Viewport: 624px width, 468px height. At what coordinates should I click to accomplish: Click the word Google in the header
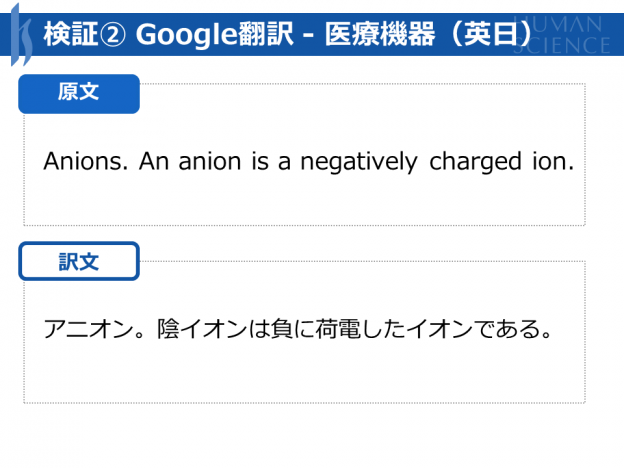[x=186, y=35]
